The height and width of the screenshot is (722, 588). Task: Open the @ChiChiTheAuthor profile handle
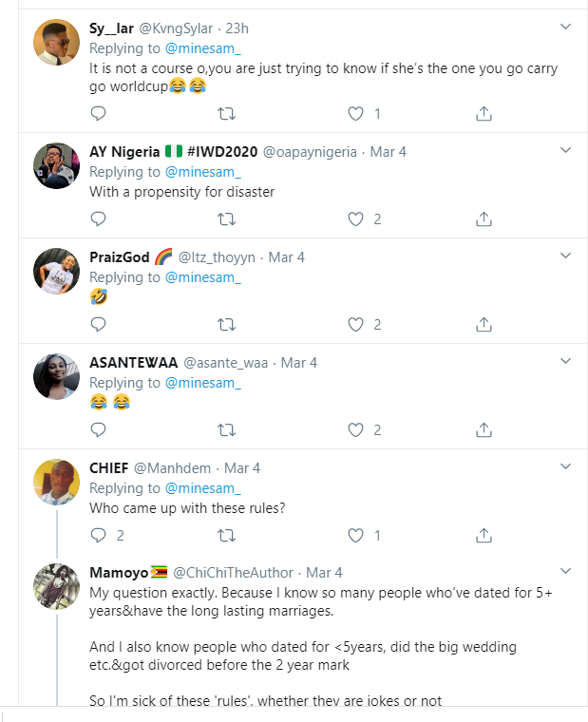(x=236, y=573)
